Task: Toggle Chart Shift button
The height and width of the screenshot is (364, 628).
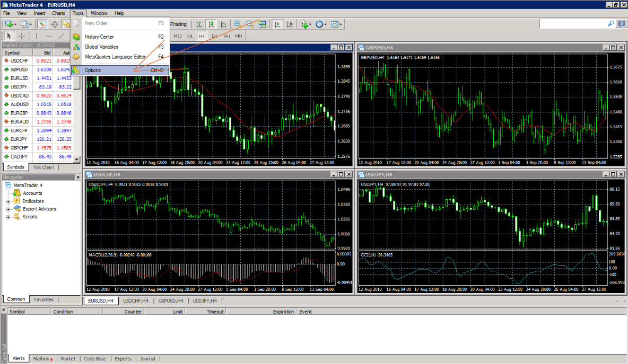Action: pos(290,24)
